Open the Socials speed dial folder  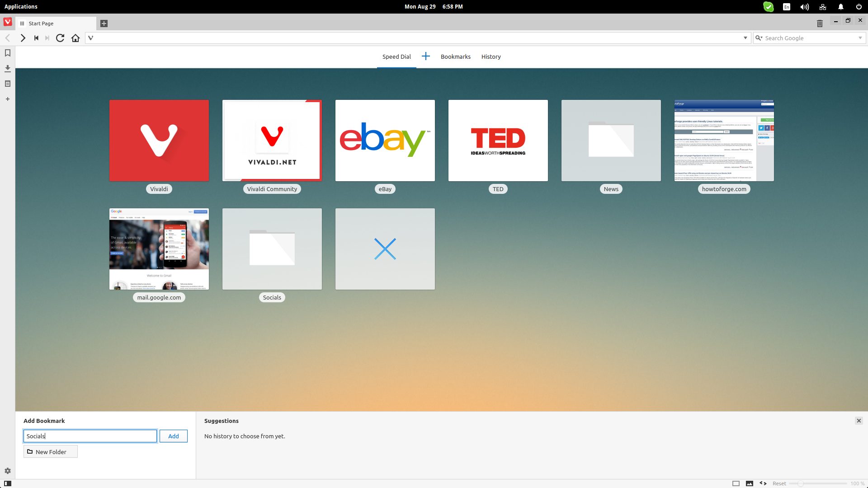(x=272, y=249)
